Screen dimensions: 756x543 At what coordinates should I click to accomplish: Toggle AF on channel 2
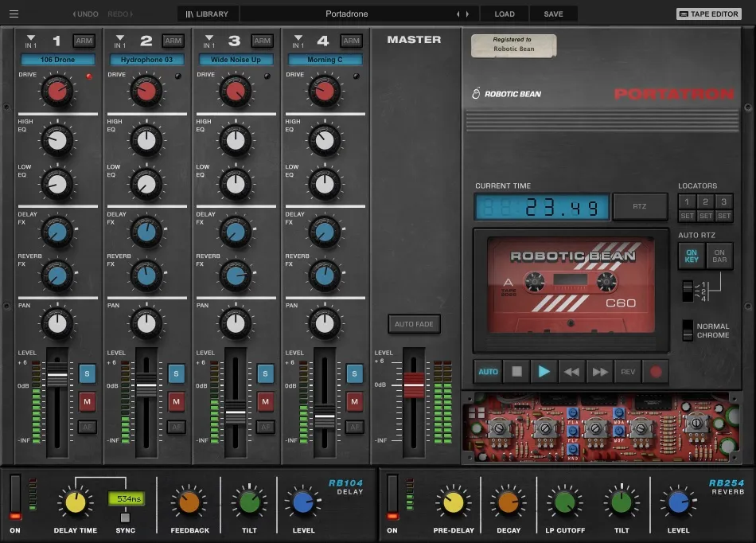click(x=177, y=427)
